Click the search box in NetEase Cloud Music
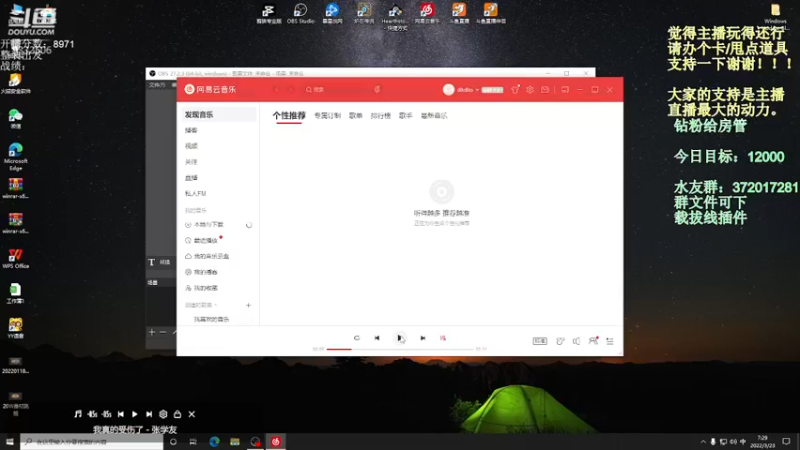The width and height of the screenshot is (800, 450). click(x=339, y=90)
